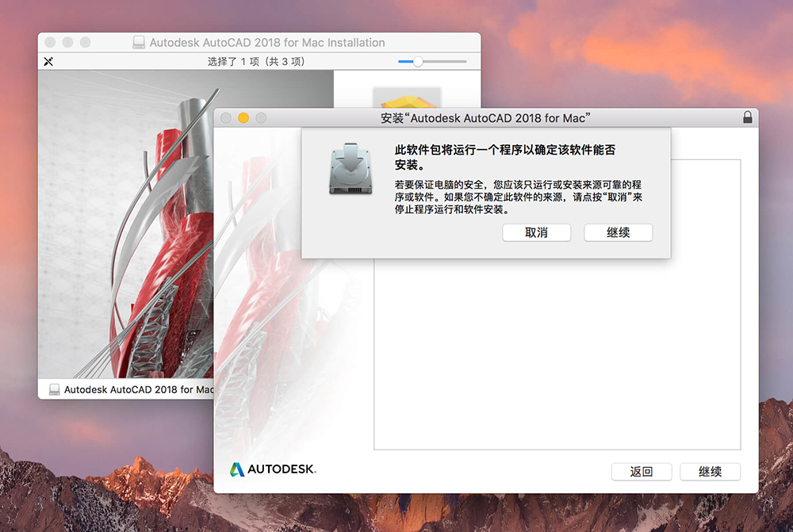Viewport: 793px width, 532px height.
Task: Click 继续 at the installer bottom
Action: tap(710, 472)
